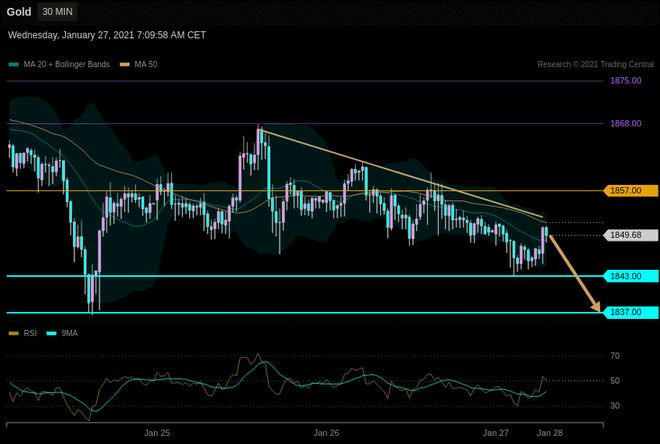Click the RSI axis value 70

[x=615, y=356]
